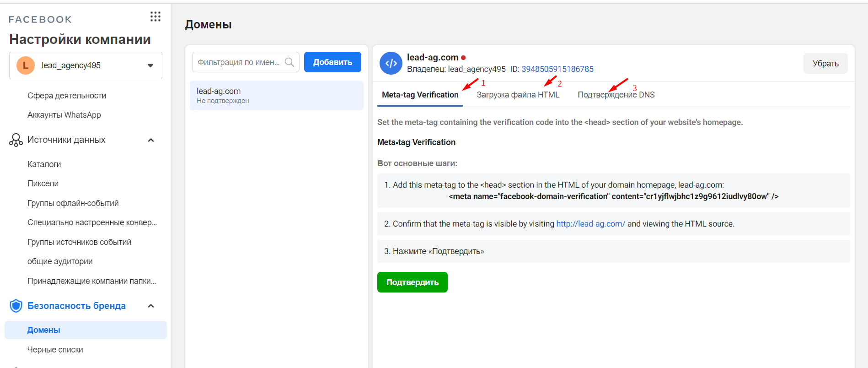Open Черные списки in sidebar
868x368 pixels.
pos(55,350)
